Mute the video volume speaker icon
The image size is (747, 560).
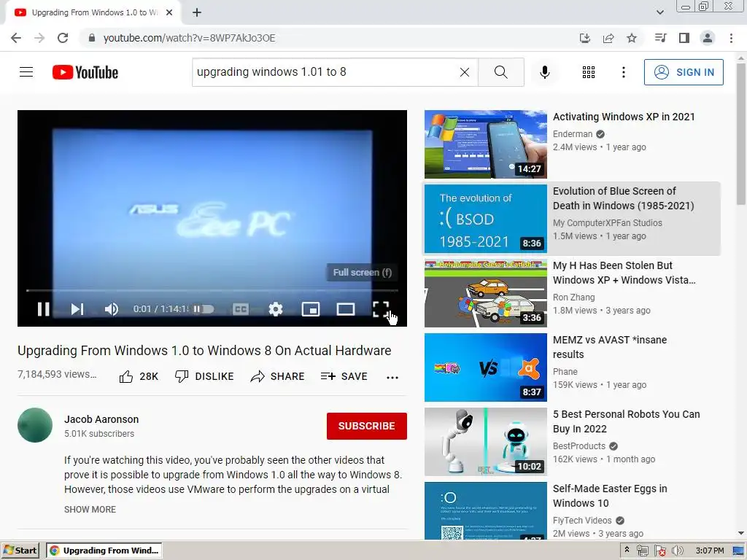point(111,309)
